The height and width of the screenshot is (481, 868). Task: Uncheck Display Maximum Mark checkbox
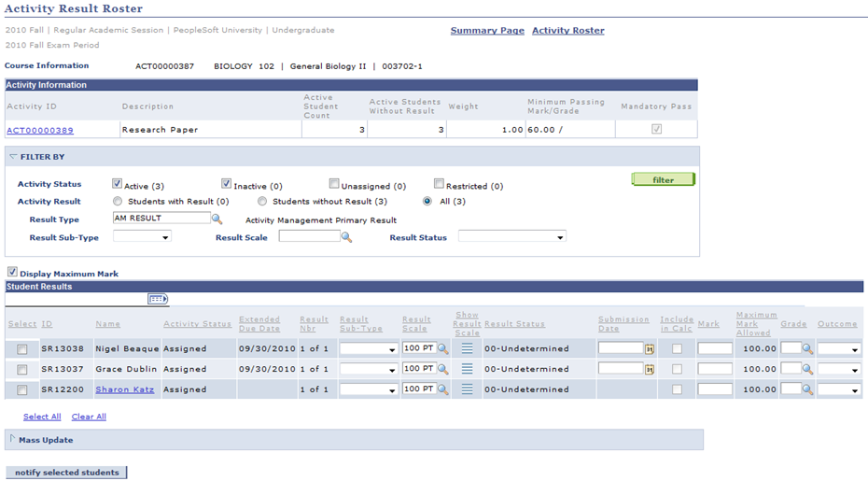[12, 272]
